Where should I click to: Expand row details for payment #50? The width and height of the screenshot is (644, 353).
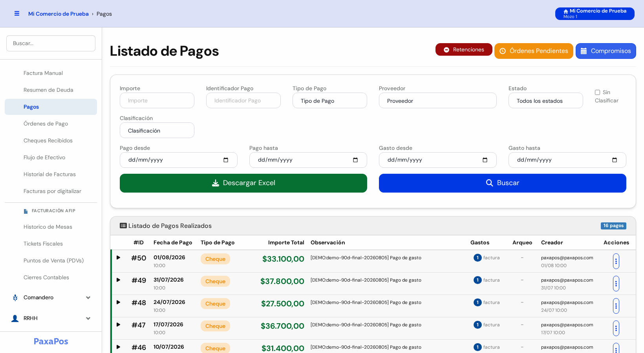118,258
